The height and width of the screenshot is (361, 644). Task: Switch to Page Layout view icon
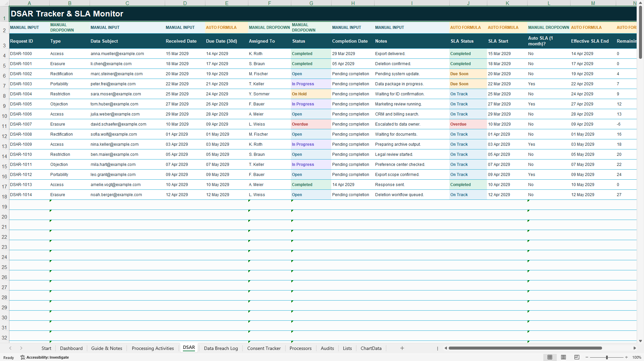(563, 357)
